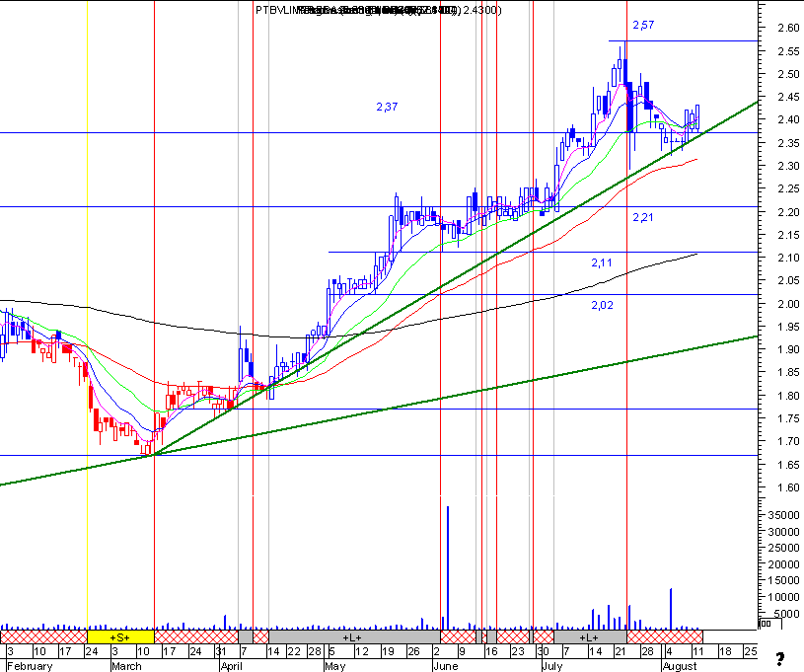Select the yellow +S+ signal block
Screen dimensions: 804x672
(120, 637)
